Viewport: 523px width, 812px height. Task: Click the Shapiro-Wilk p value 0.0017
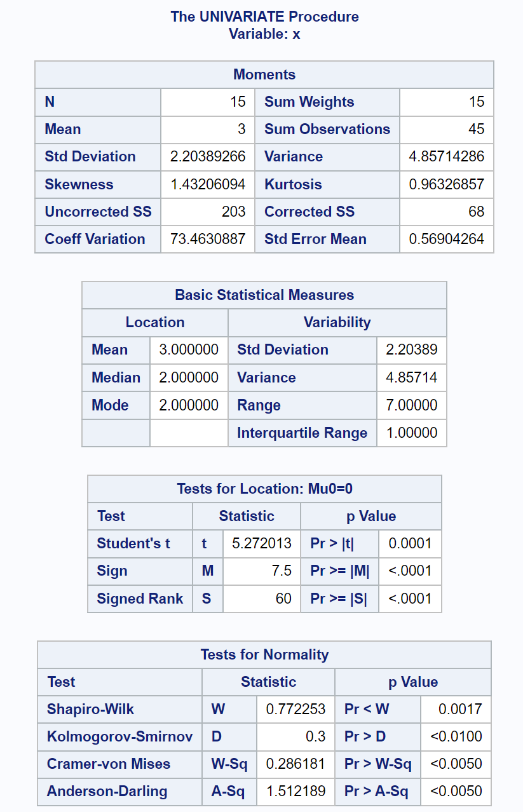click(x=456, y=709)
